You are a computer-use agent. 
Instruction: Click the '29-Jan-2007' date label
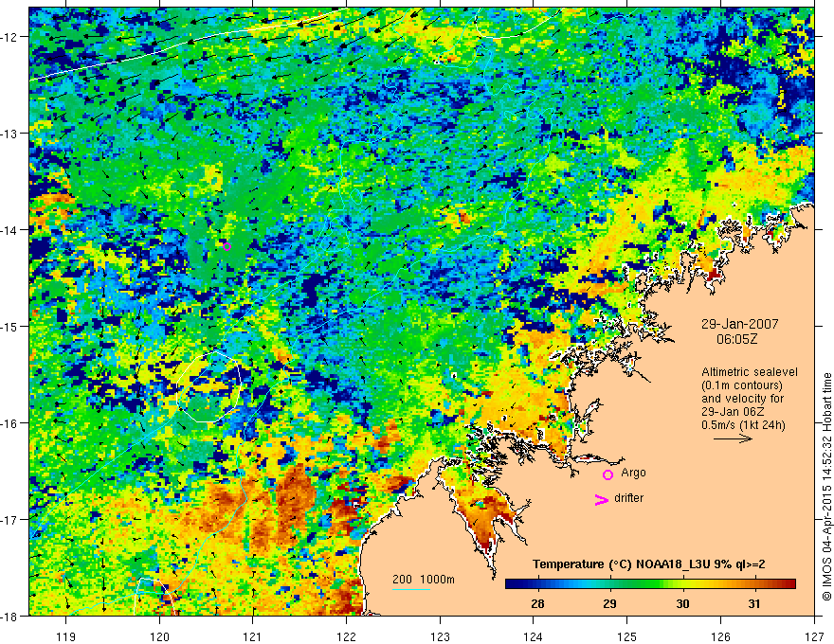point(739,324)
